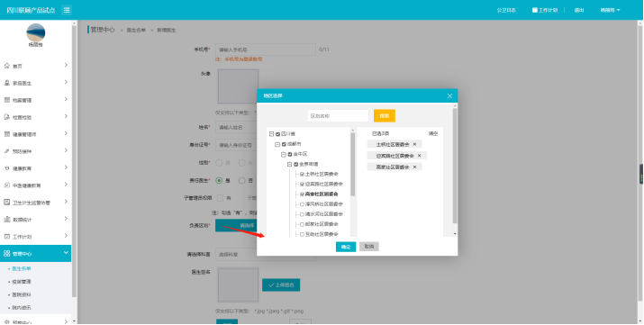Click the 档案管理 sidebar icon
The height and width of the screenshot is (325, 644).
[x=6, y=100]
